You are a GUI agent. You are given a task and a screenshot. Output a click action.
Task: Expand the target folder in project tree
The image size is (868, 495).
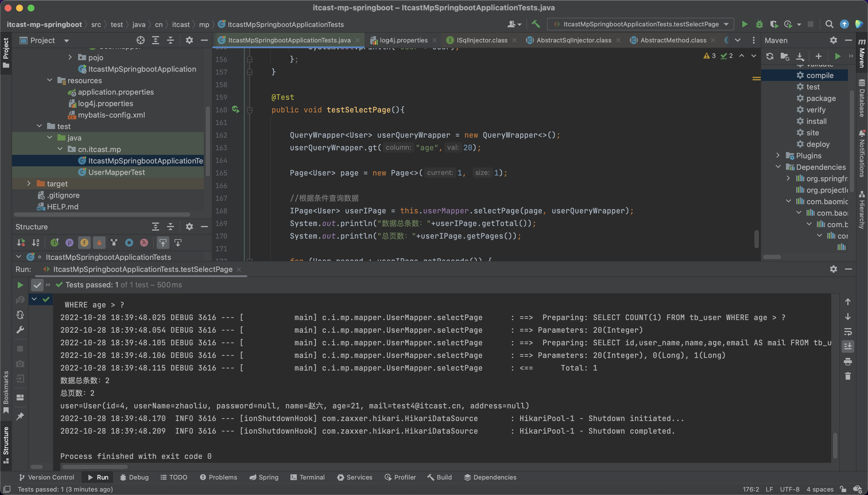(x=29, y=184)
